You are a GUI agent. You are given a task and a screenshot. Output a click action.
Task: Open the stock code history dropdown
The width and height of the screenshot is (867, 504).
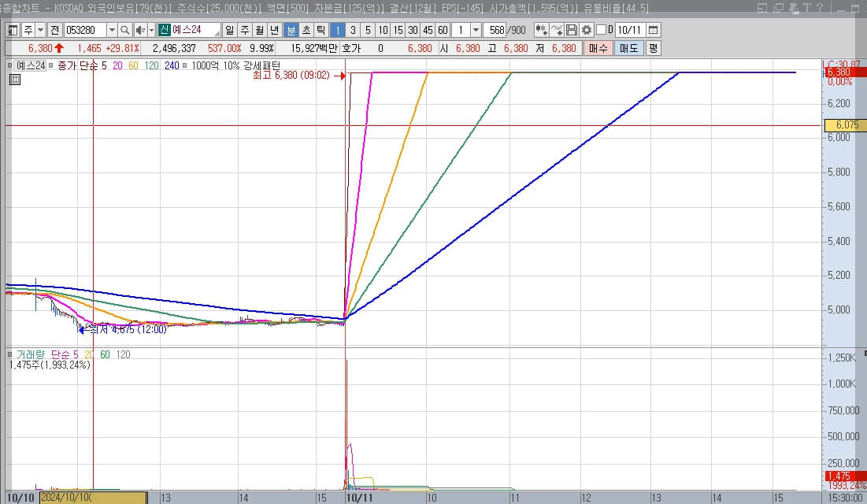click(112, 30)
